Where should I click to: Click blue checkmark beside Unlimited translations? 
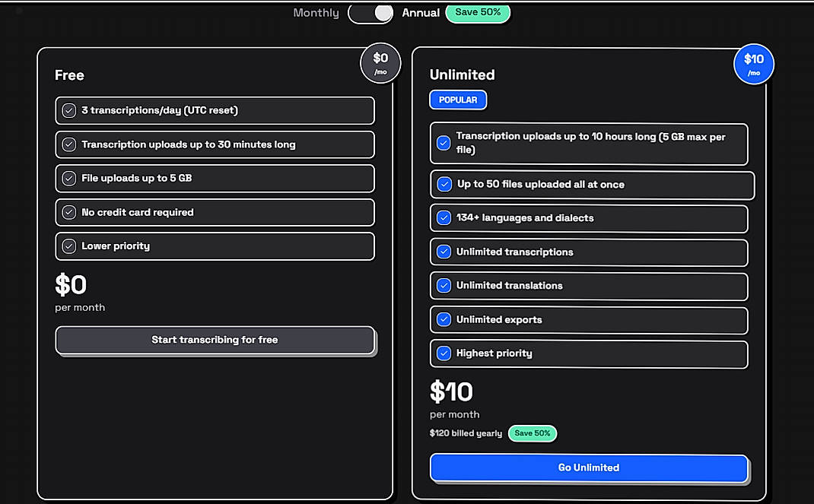point(444,286)
